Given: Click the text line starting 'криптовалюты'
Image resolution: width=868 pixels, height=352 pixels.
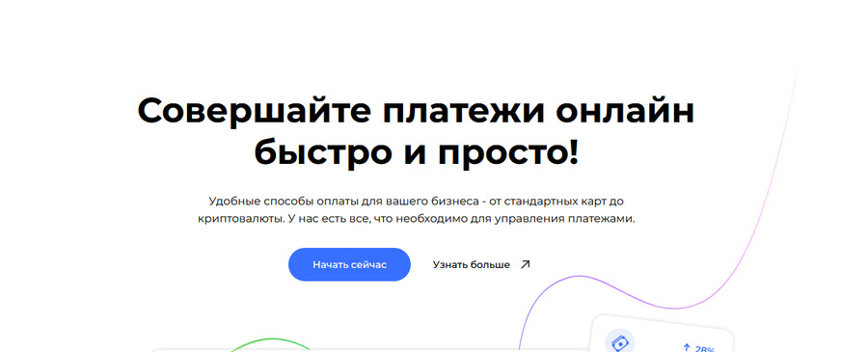Looking at the screenshot, I should [417, 219].
